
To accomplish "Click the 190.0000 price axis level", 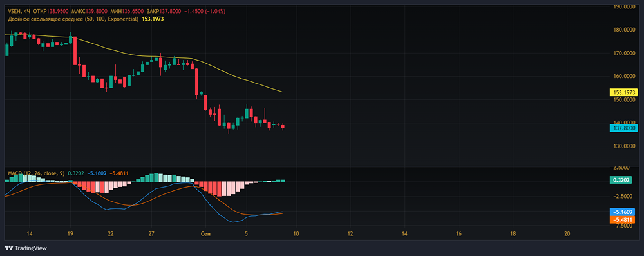I will [624, 6].
